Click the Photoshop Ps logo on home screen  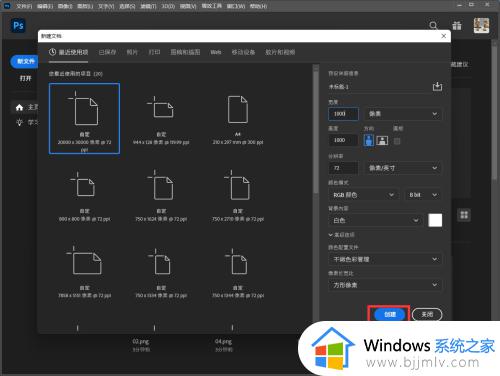click(x=18, y=26)
